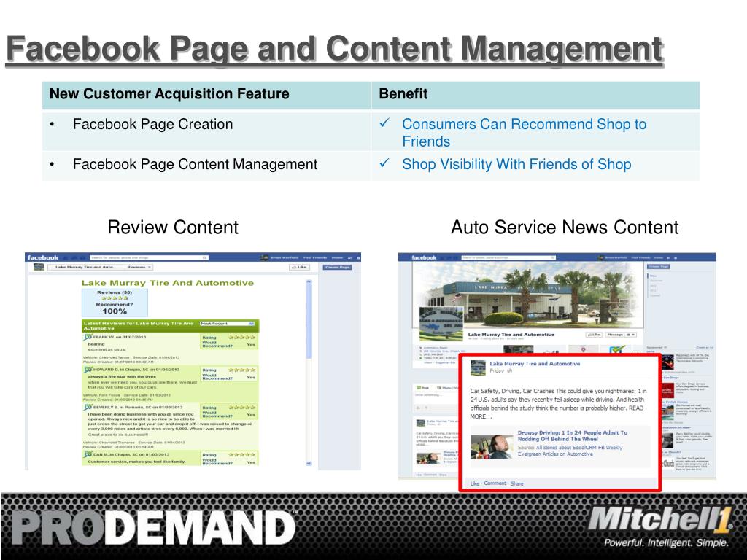Go to Home in Review Content screenshot

[337, 257]
